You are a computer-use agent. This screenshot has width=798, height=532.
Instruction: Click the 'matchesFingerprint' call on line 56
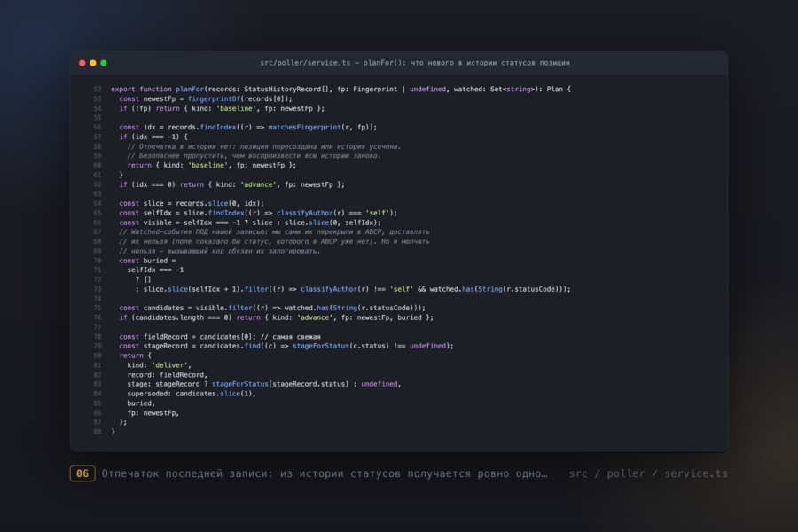tap(304, 128)
